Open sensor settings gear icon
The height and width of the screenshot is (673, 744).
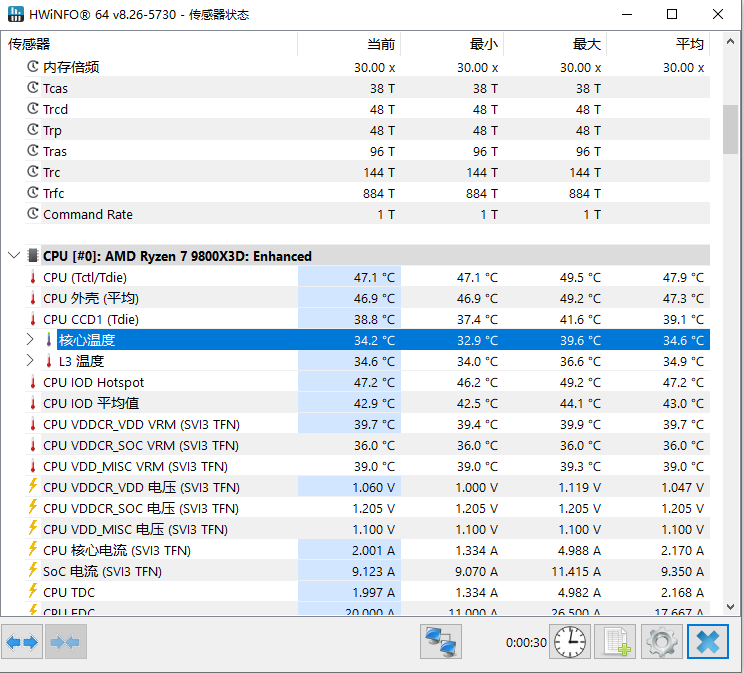tap(662, 642)
